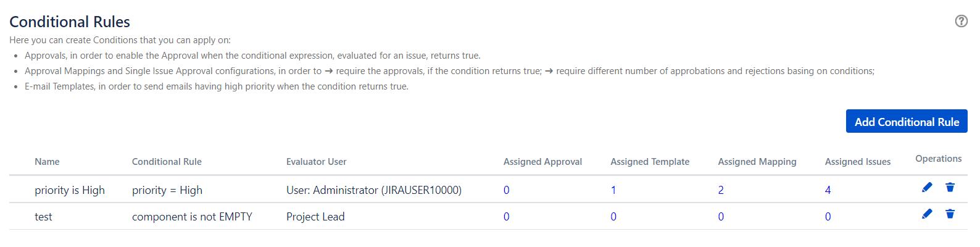
Task: Select the 'test' rule name cell
Action: [43, 217]
